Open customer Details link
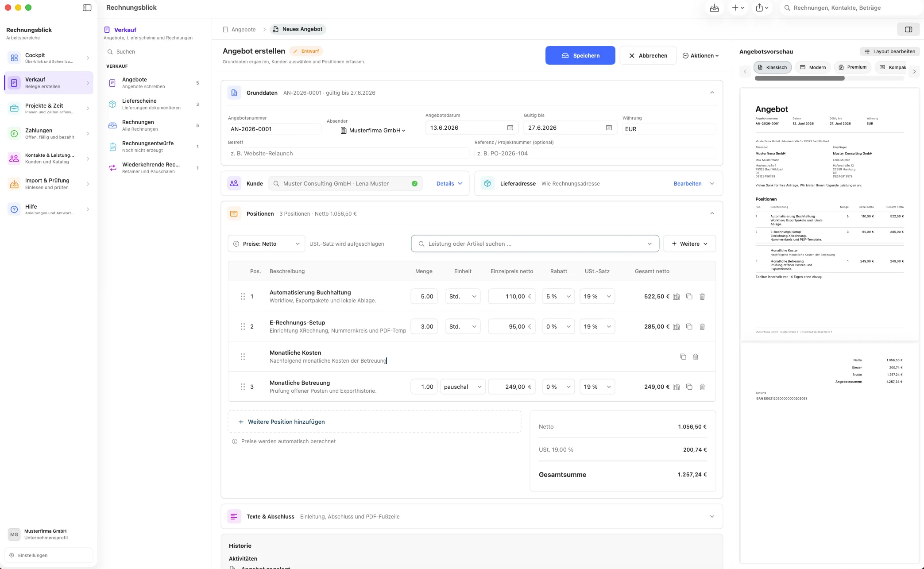The height and width of the screenshot is (569, 924). tap(449, 184)
